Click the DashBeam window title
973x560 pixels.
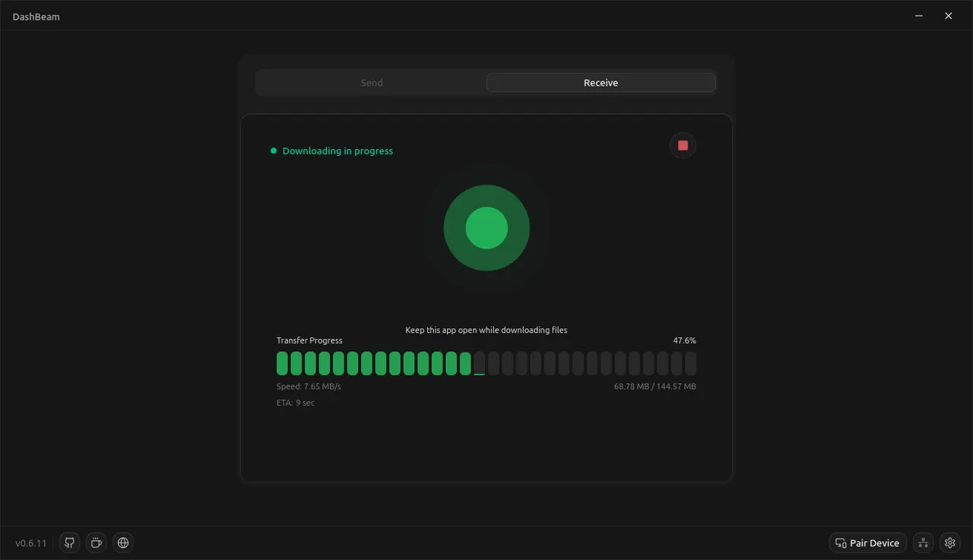36,16
